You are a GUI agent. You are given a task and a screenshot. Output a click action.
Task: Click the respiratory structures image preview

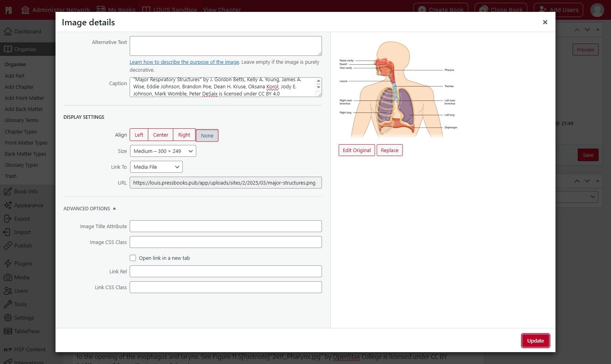398,90
